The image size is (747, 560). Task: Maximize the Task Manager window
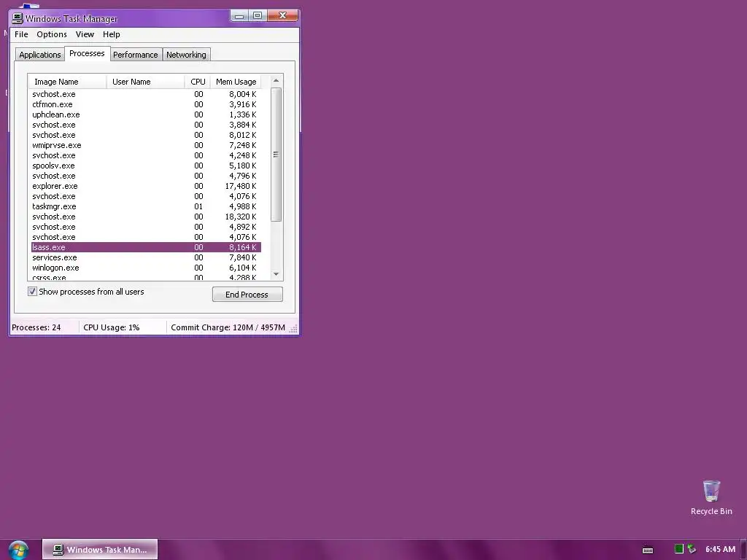pos(258,16)
